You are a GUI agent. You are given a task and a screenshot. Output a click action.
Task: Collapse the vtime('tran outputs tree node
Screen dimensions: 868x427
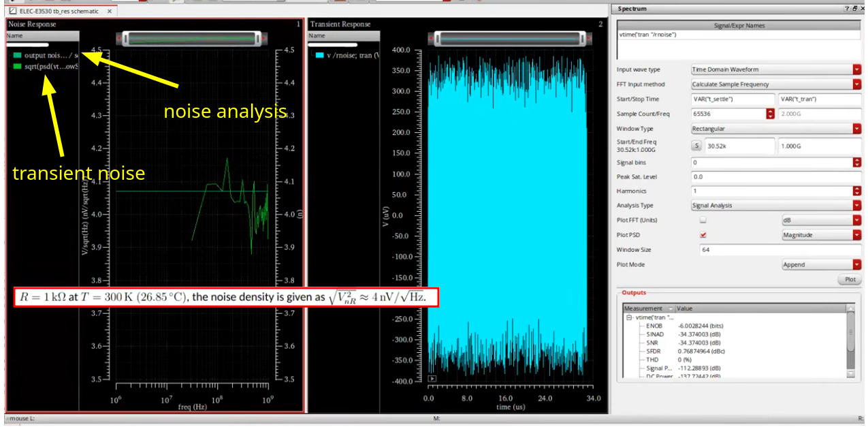click(629, 317)
